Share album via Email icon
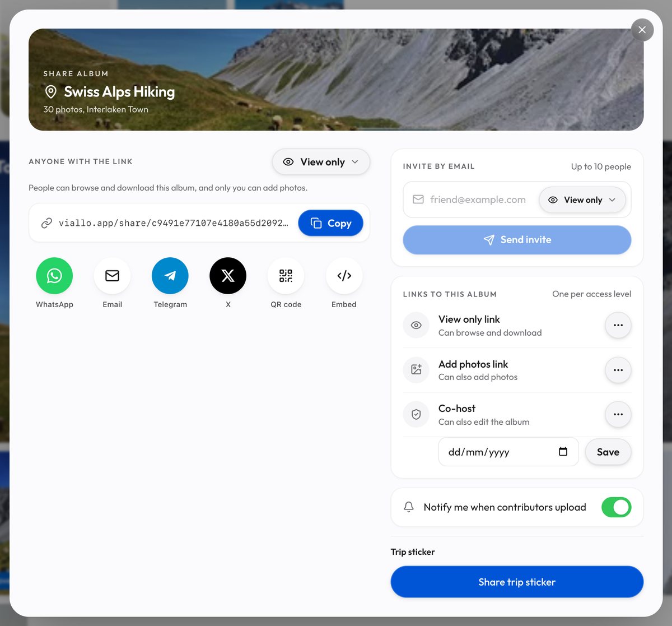672x626 pixels. pyautogui.click(x=112, y=276)
